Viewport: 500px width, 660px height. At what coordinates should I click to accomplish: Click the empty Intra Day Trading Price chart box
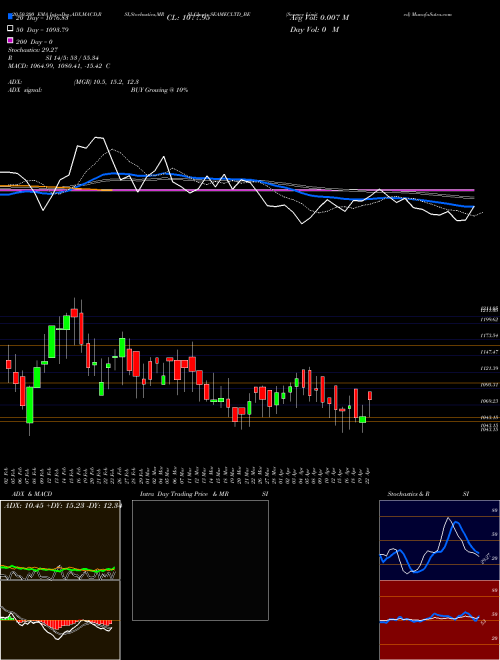coord(200,560)
